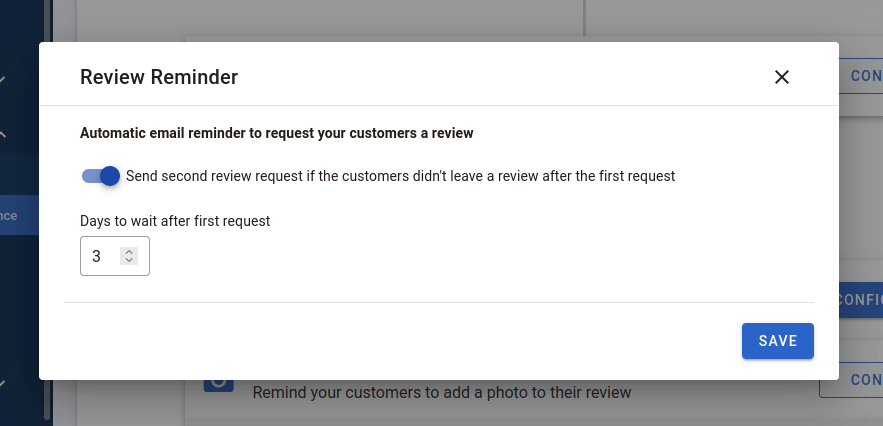Click the 'Review Reminder' dialog title
The image size is (883, 426).
[159, 77]
